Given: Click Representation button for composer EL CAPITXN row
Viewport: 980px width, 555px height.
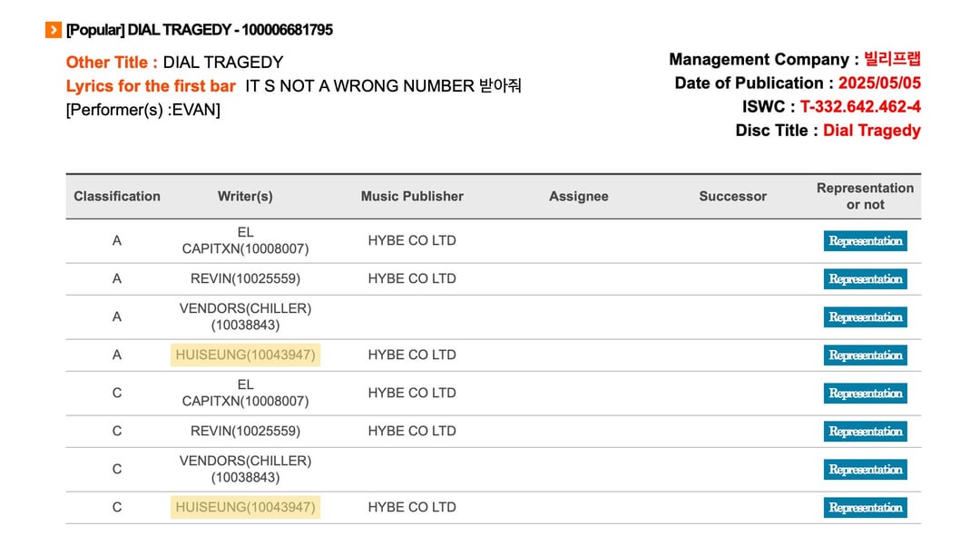Looking at the screenshot, I should coord(865,394).
